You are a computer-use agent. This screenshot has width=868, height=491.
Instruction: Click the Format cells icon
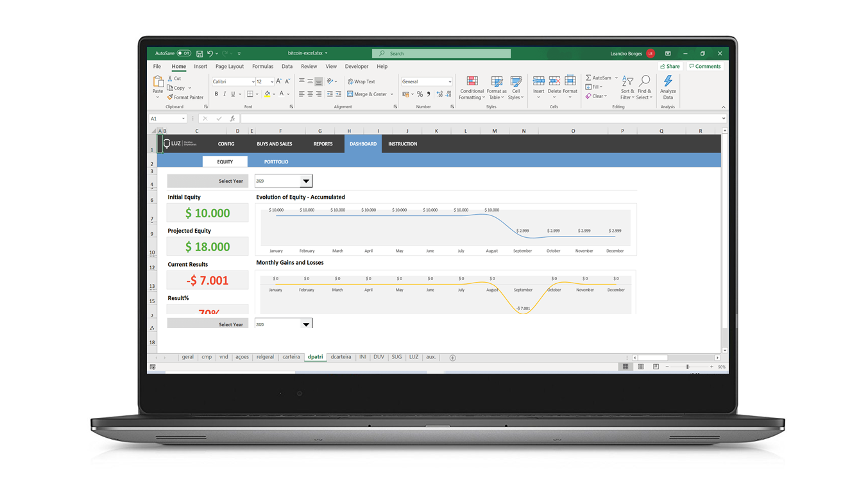570,81
